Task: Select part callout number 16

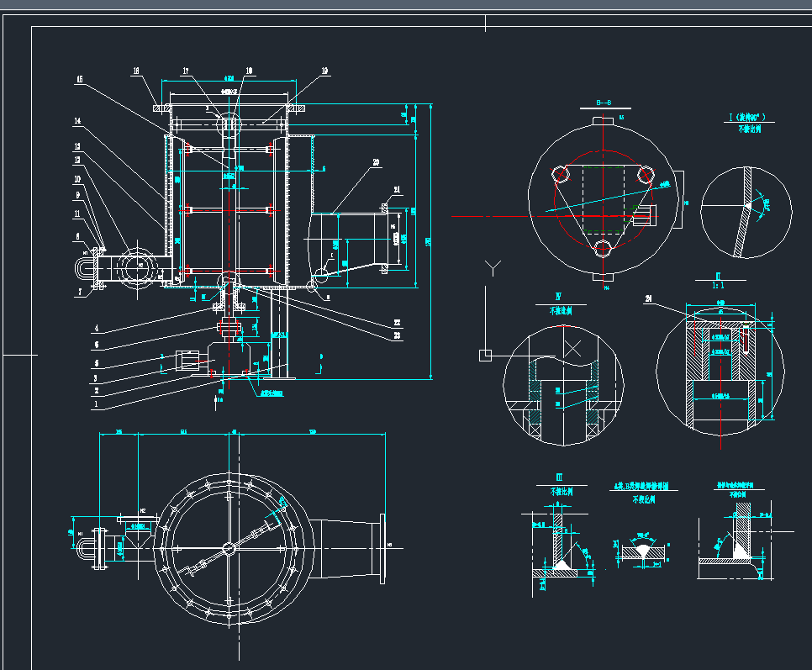Action: pyautogui.click(x=138, y=71)
